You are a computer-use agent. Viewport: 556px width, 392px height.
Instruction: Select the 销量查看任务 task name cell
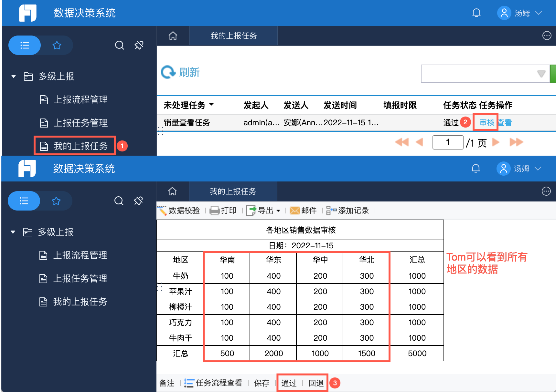point(187,122)
